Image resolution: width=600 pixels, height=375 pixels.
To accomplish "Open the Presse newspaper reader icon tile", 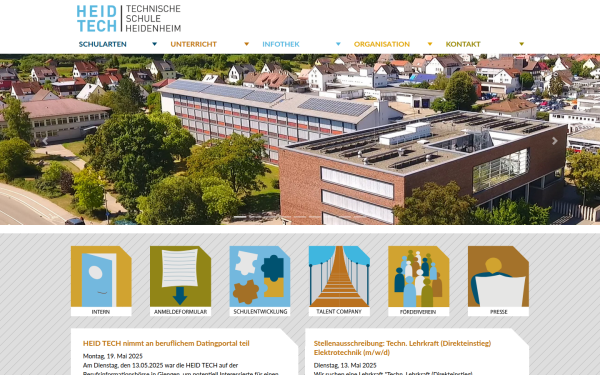I will (498, 276).
